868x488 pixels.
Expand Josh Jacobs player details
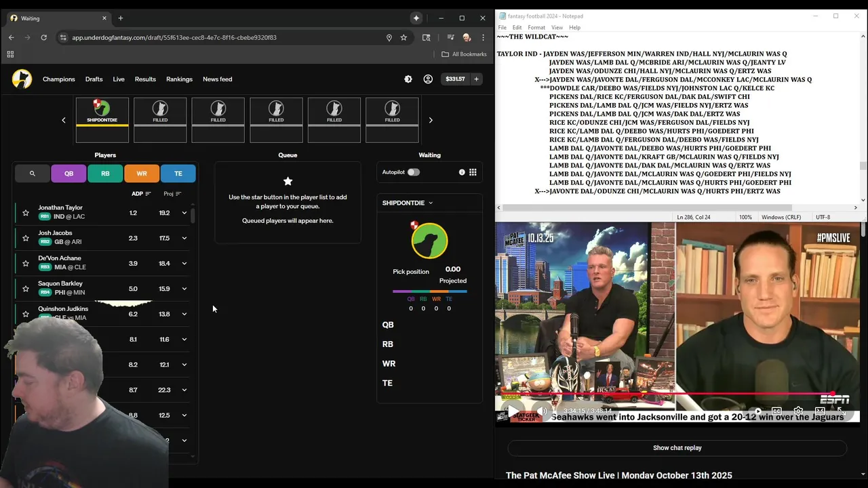(x=184, y=238)
